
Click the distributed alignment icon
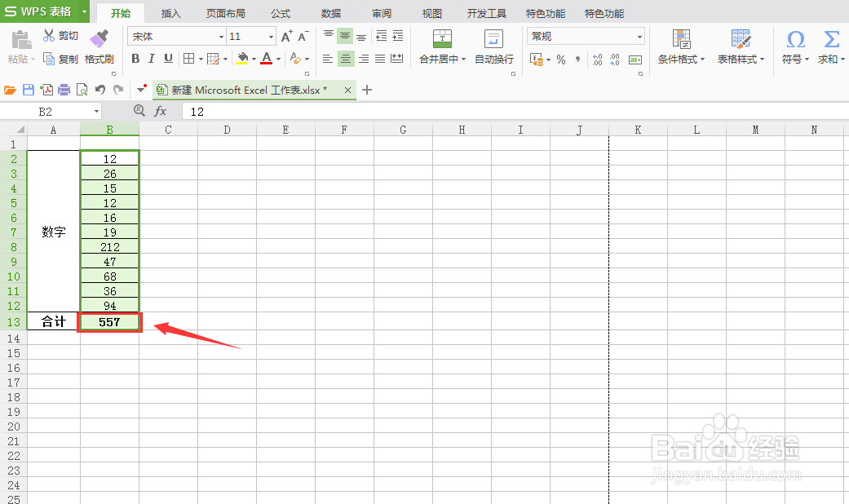click(x=397, y=59)
